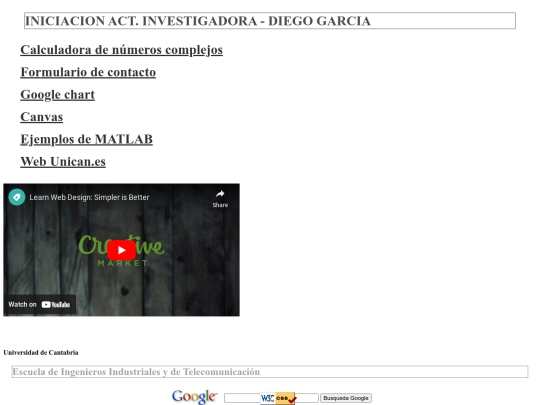Open Watch on YouTube button
Image resolution: width=540 pixels, height=405 pixels.
pos(40,304)
